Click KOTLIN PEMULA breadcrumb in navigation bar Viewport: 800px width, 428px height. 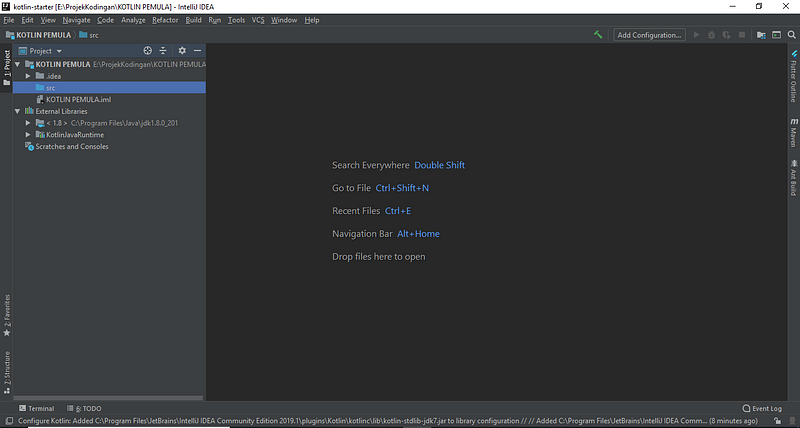tap(38, 35)
